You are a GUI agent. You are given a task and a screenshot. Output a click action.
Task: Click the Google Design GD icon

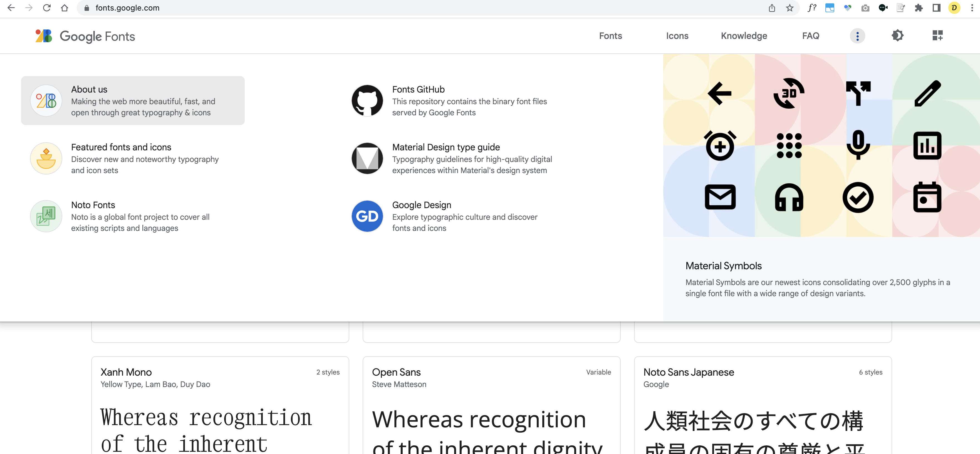367,216
